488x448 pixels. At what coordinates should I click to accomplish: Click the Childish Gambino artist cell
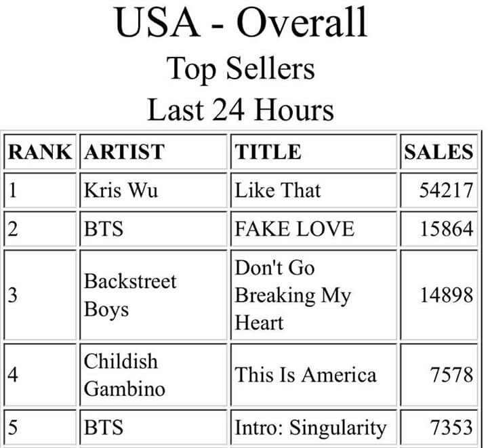[x=125, y=375]
